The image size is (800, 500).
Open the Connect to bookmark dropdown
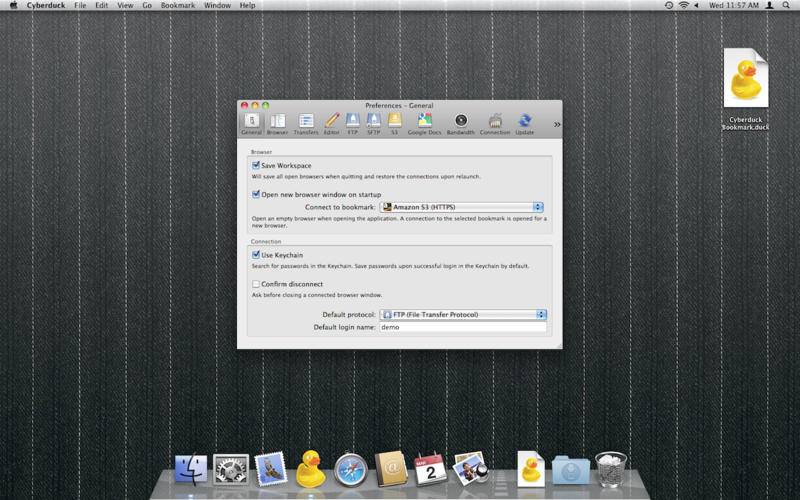[x=462, y=207]
